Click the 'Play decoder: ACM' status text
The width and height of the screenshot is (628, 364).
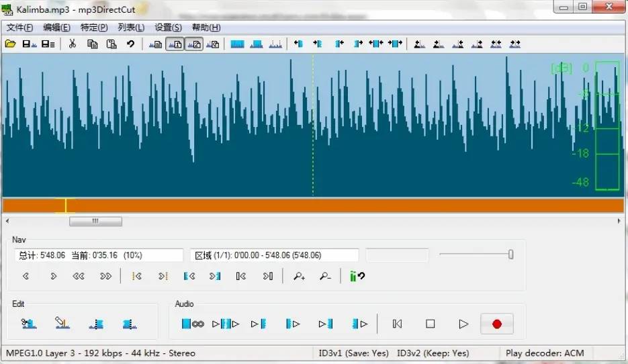click(x=545, y=353)
